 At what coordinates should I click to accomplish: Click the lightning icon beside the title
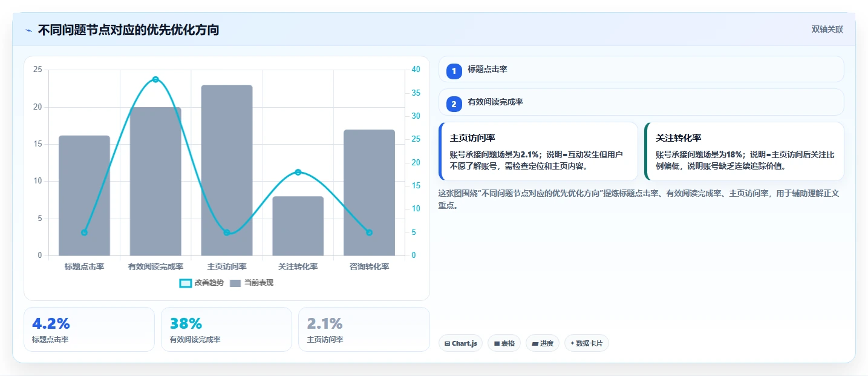pyautogui.click(x=29, y=30)
